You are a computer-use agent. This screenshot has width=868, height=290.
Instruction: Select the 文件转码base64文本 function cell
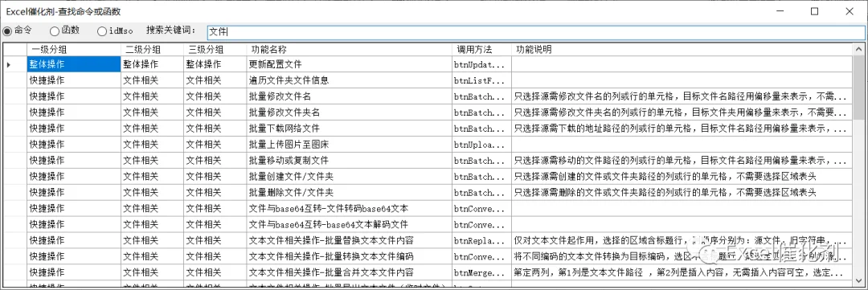350,209
